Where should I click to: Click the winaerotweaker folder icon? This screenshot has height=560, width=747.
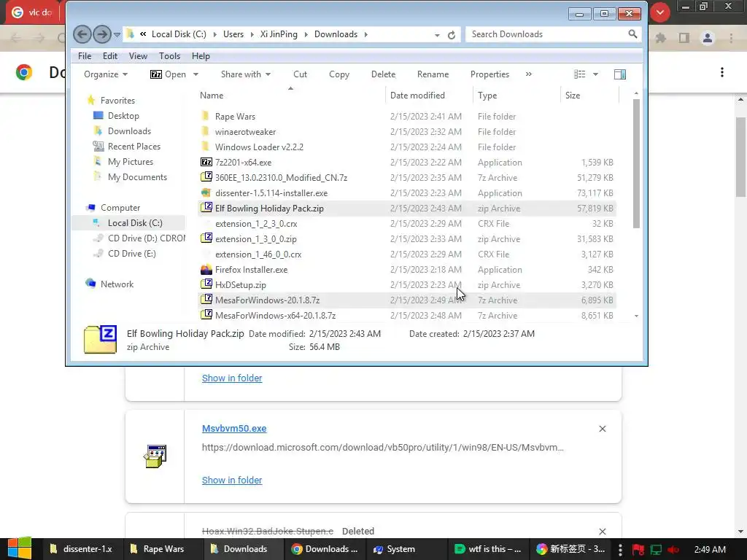click(x=205, y=131)
